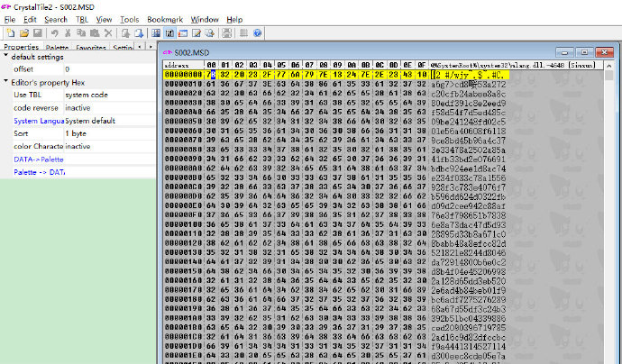Click the hex view vertical scrollbar thumb
This screenshot has width=622, height=364.
608,76
